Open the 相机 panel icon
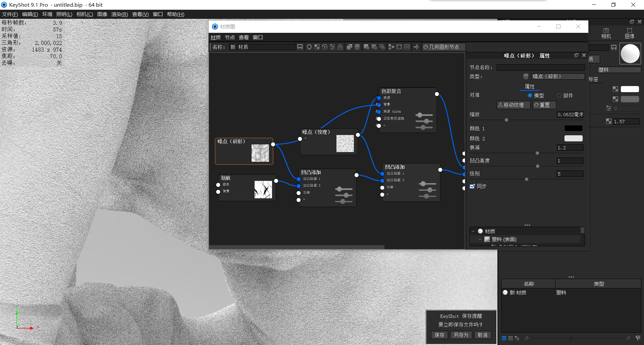 coord(606,33)
